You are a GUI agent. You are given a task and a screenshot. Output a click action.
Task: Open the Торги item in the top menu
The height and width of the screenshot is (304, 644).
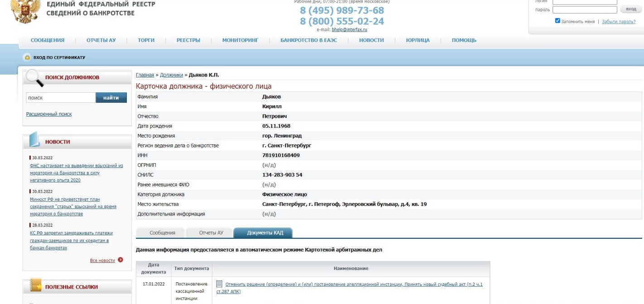(146, 40)
